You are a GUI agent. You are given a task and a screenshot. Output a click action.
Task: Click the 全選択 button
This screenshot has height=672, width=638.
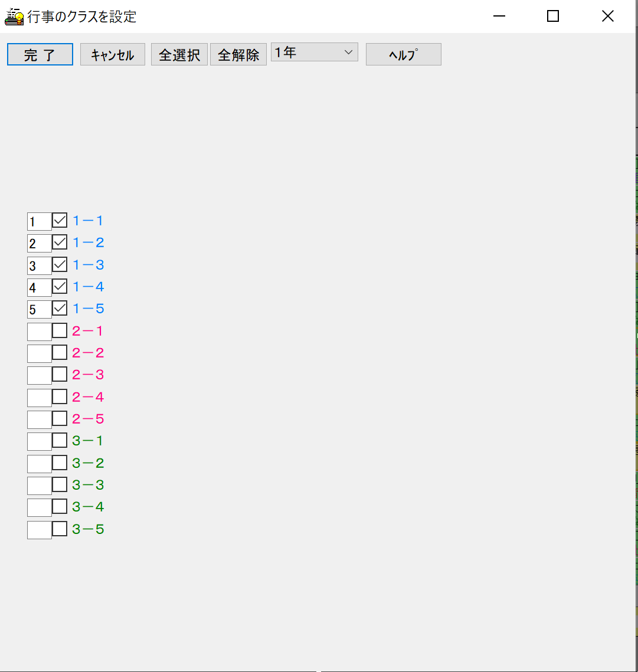(179, 54)
